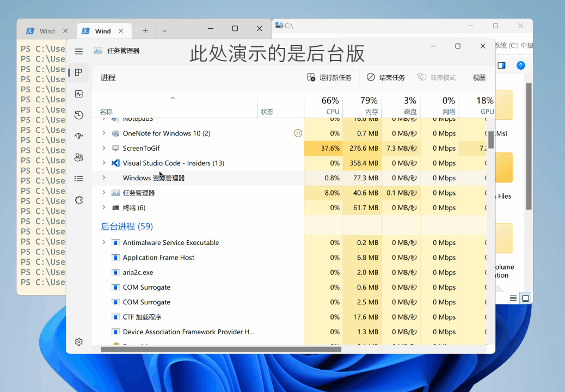
Task: Open terminal new tab dropdown arrow
Action: [164, 31]
